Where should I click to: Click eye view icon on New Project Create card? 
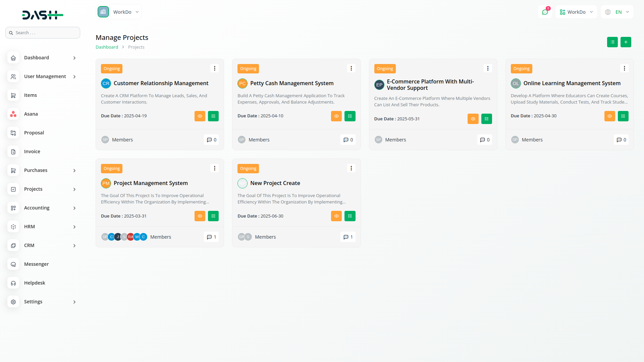(x=336, y=216)
